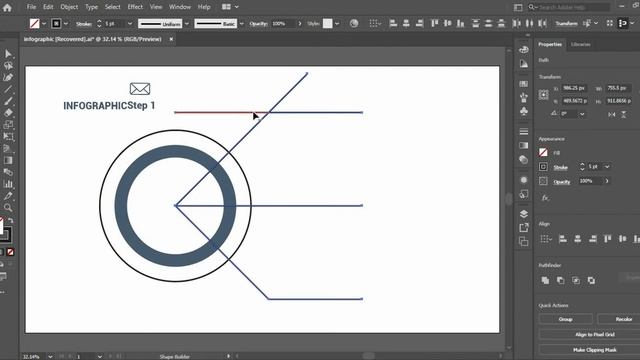
Task: Toggle reference point locator in Transform
Action: click(x=543, y=95)
